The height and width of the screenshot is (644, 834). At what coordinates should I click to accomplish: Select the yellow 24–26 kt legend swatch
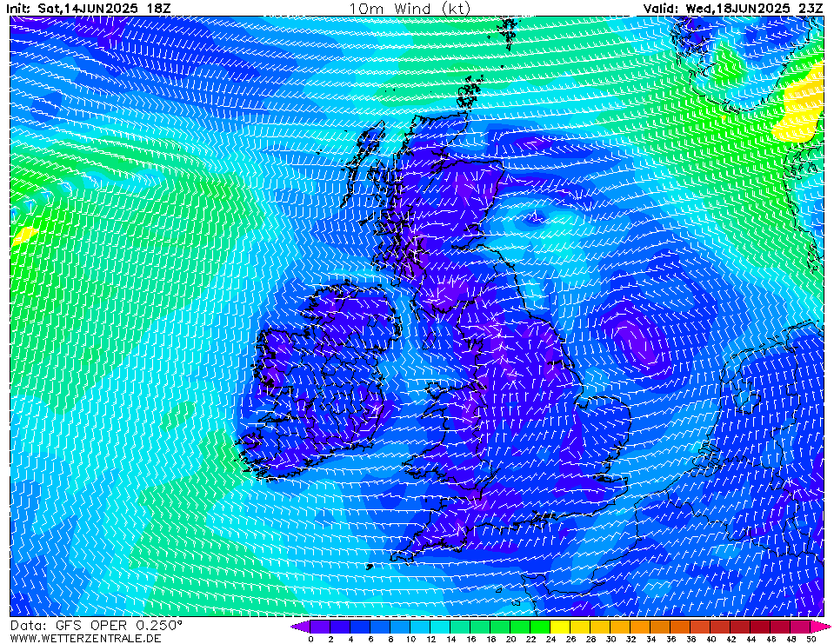coord(560,627)
